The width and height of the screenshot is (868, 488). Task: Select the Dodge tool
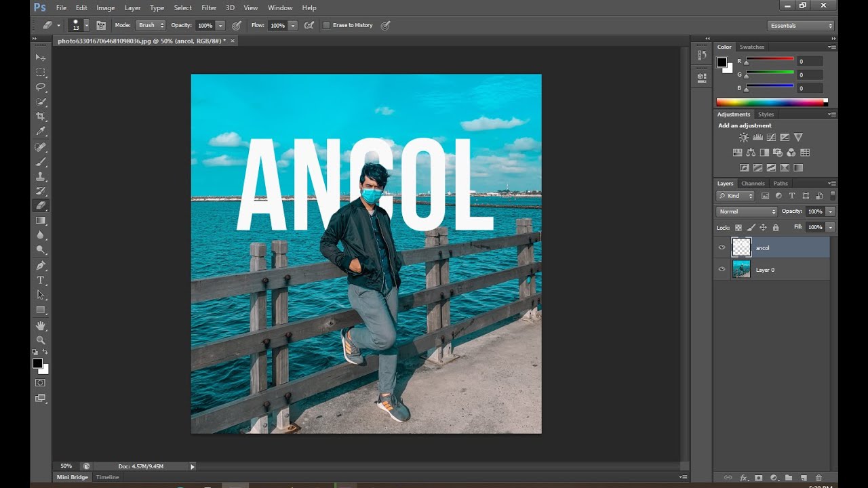click(41, 250)
